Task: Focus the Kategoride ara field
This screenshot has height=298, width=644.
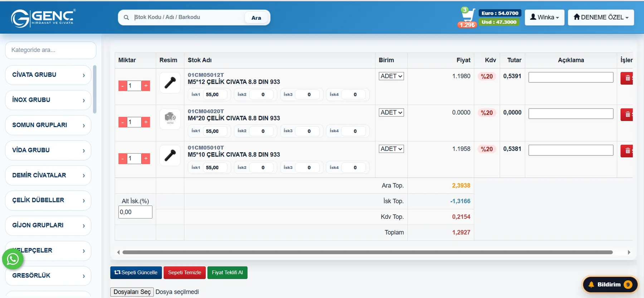Action: tap(51, 50)
